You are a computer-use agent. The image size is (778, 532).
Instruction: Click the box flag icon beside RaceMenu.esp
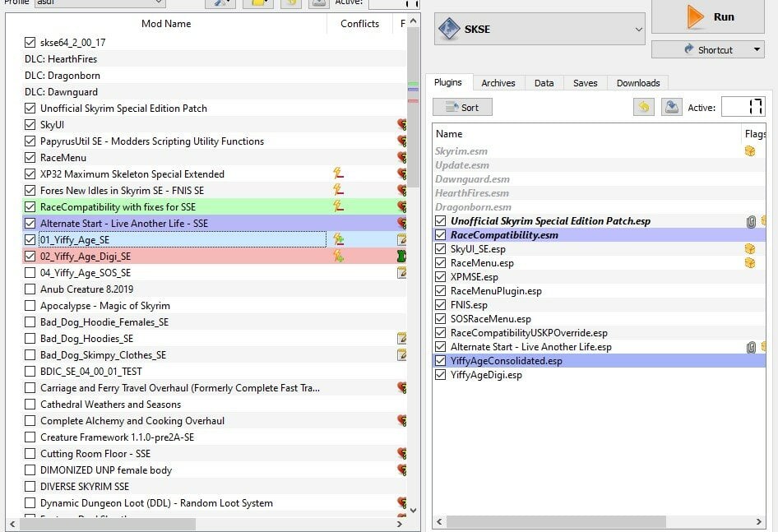click(750, 262)
